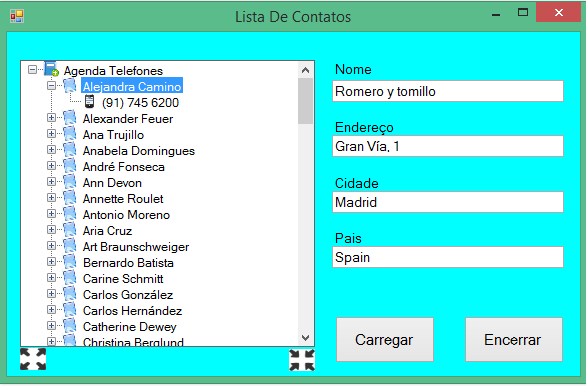
Task: Click the contact icon next to Aria Cruz
Action: 70,230
